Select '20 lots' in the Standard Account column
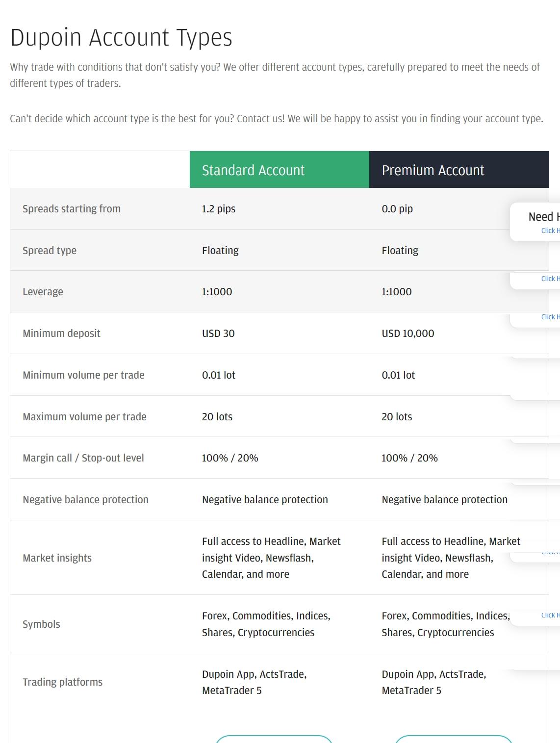 (x=217, y=417)
